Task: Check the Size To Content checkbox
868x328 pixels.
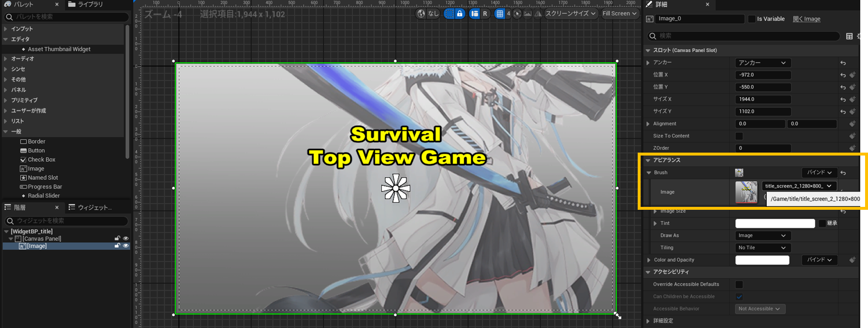Action: (739, 136)
